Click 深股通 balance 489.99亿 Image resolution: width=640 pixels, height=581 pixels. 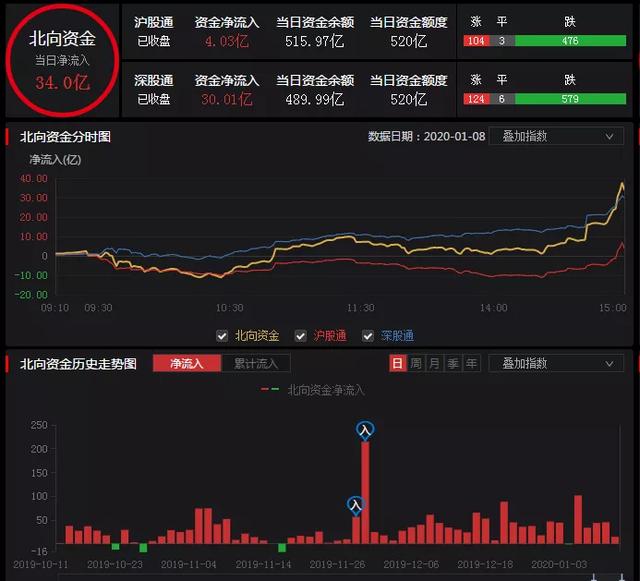tap(315, 99)
